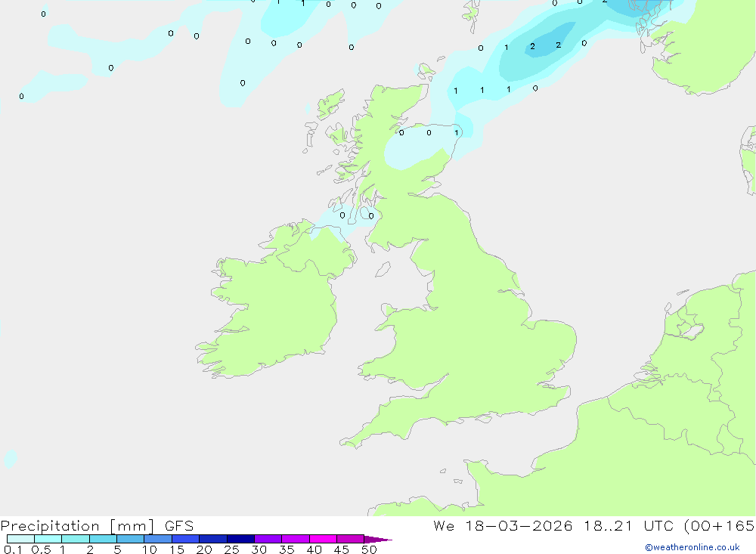Pick the 5–10 mm blue legend swatch
This screenshot has width=756, height=554.
point(130,539)
